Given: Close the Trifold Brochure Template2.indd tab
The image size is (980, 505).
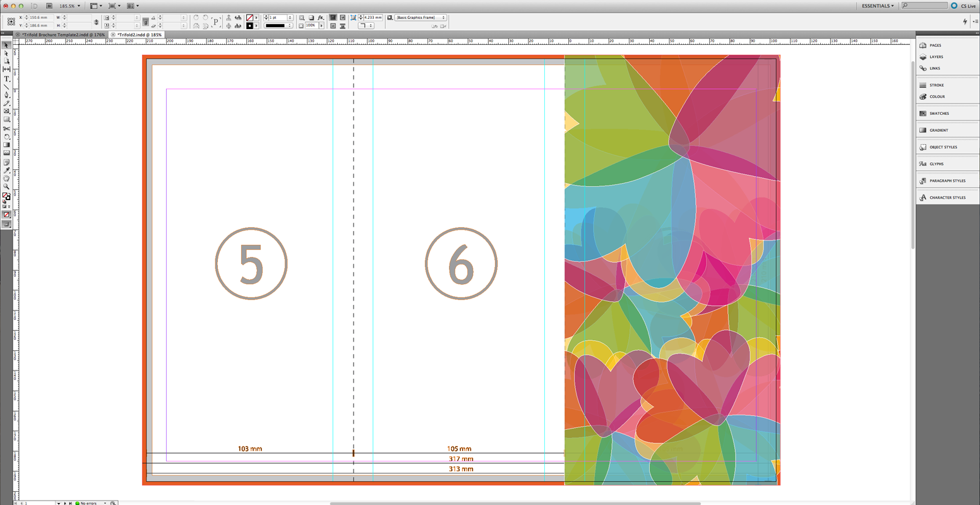Looking at the screenshot, I should 18,35.
